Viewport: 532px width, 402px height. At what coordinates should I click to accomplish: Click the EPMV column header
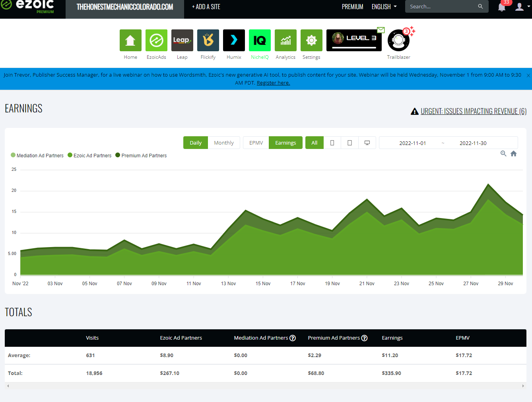point(462,338)
